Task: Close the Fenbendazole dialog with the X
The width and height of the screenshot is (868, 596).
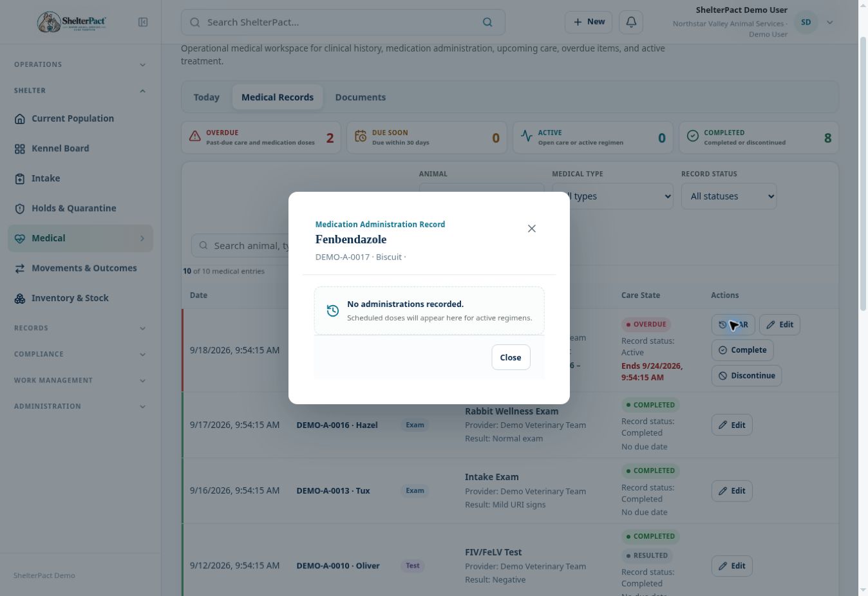Action: (532, 228)
